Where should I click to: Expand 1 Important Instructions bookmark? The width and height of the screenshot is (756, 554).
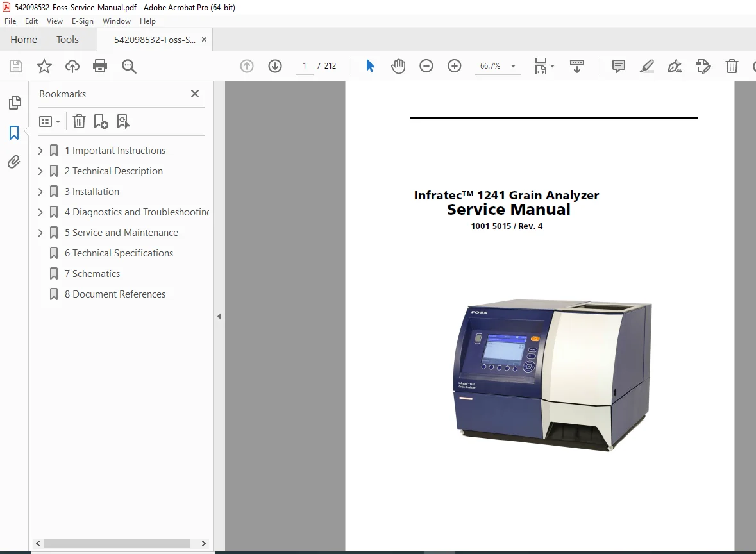40,151
